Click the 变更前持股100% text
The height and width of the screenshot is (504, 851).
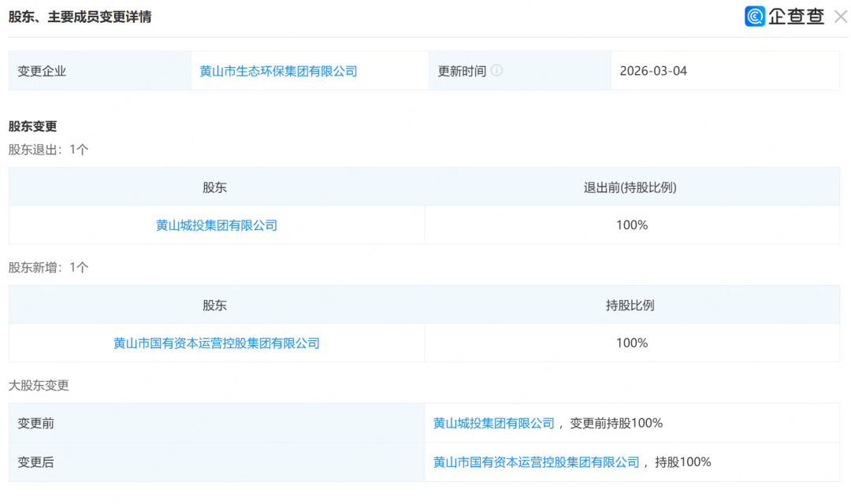(615, 423)
